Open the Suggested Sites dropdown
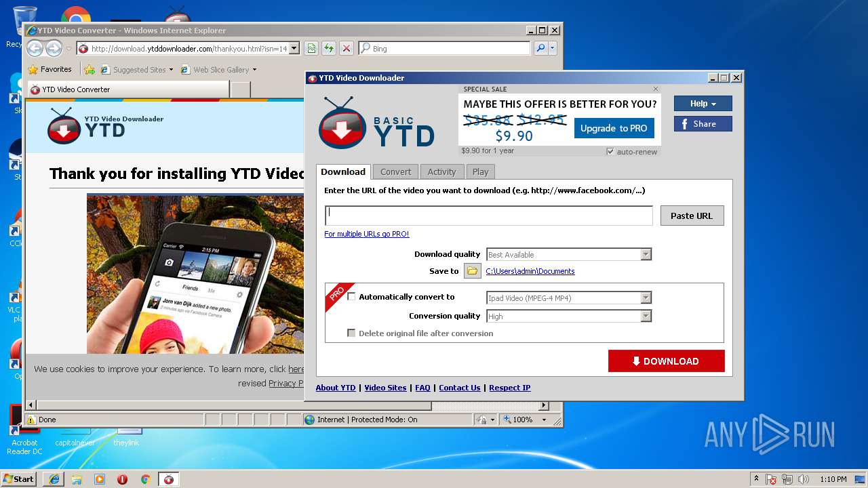This screenshot has height=488, width=868. coord(137,69)
